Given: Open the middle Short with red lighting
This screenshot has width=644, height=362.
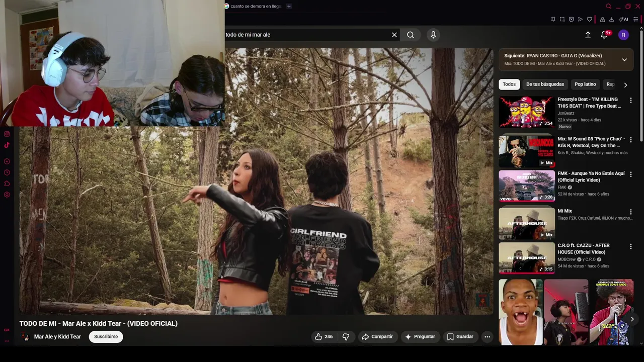Looking at the screenshot, I should (566, 312).
